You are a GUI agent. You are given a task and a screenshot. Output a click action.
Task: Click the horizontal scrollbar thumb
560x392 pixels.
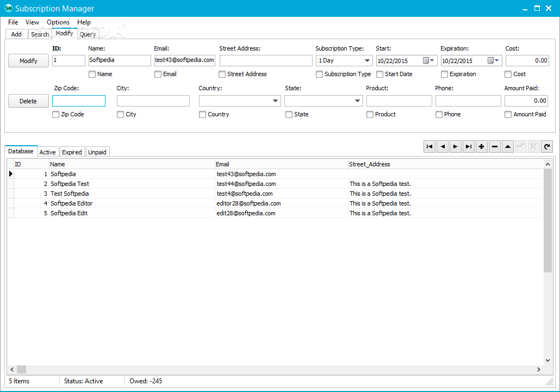click(21, 370)
